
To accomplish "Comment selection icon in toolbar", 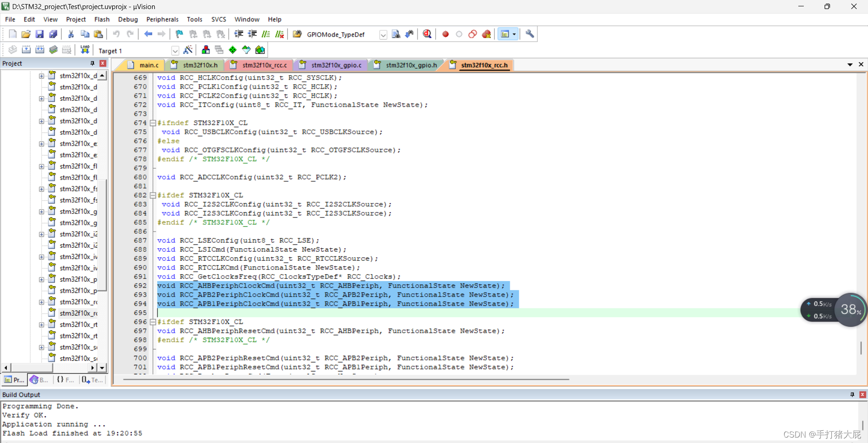I will point(266,34).
